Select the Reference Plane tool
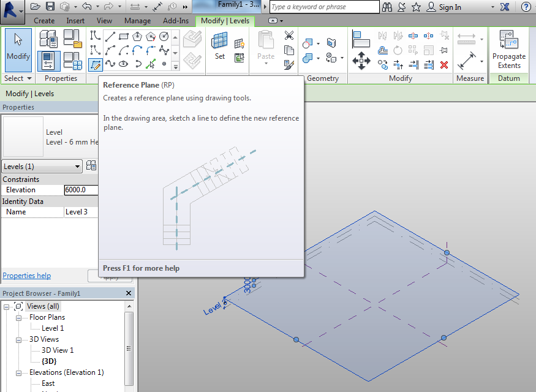 [95, 64]
